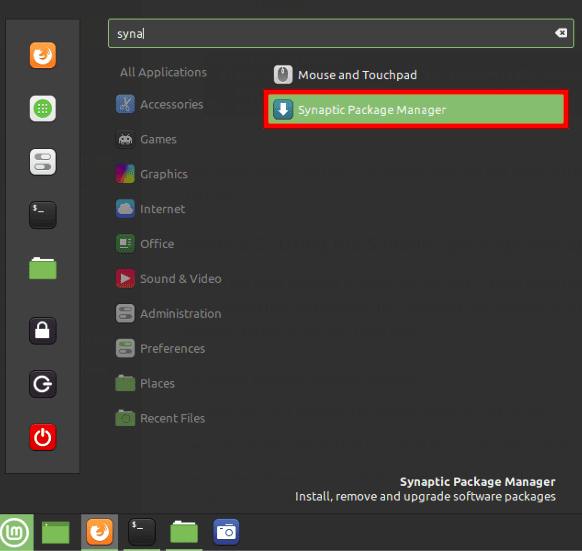
Task: Open Files folder icon in favorites sidebar
Action: 43,268
